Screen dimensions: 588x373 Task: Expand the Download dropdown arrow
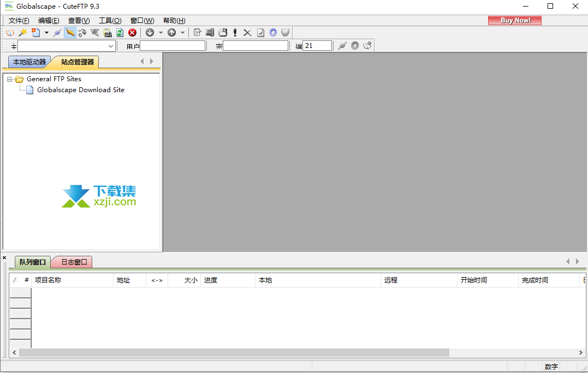pyautogui.click(x=161, y=33)
